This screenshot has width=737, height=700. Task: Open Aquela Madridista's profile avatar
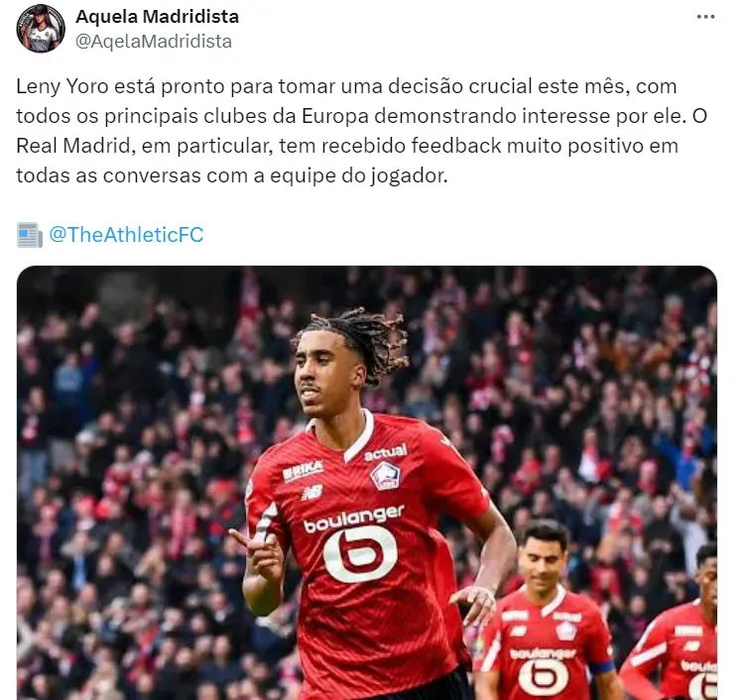[41, 28]
